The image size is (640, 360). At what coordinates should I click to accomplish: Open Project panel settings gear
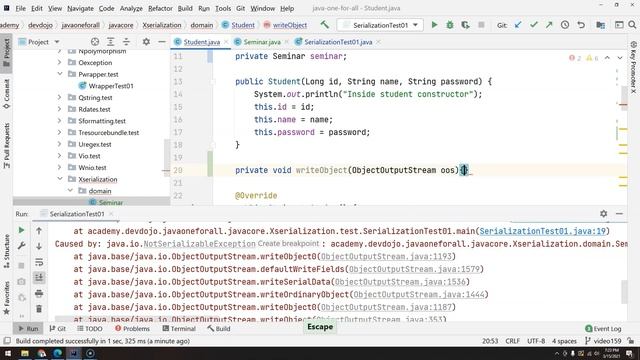point(146,42)
